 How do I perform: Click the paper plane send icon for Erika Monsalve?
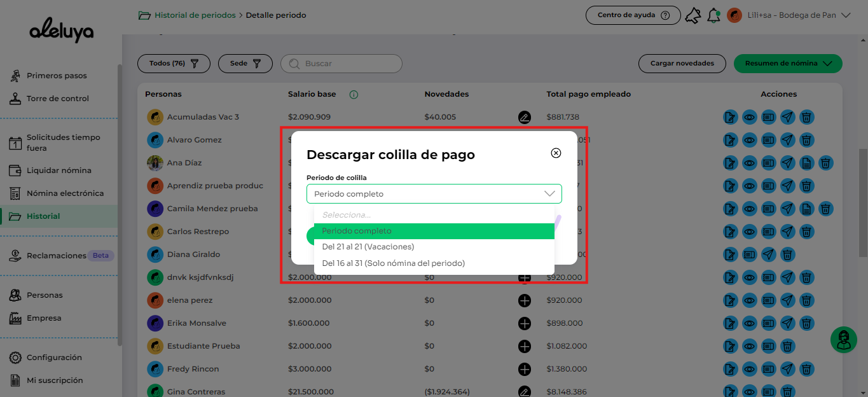(787, 323)
